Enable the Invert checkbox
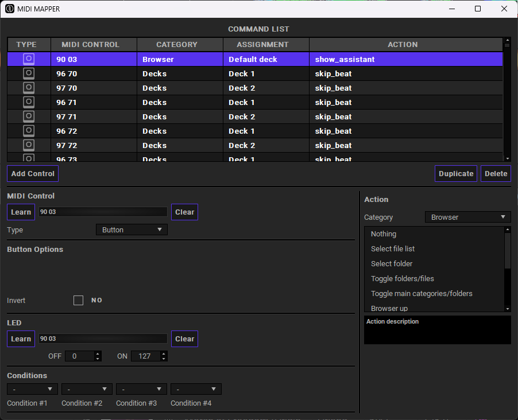This screenshot has height=420, width=518. (x=79, y=300)
